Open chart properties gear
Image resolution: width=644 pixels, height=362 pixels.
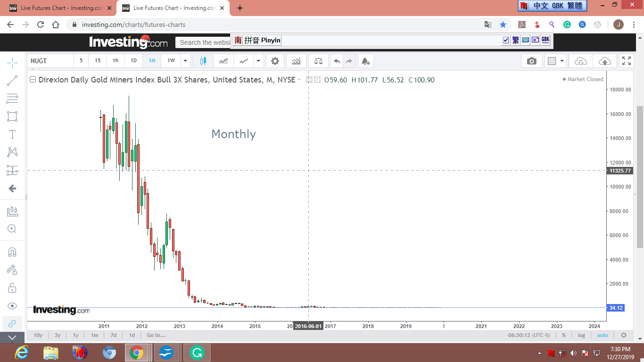click(x=275, y=61)
